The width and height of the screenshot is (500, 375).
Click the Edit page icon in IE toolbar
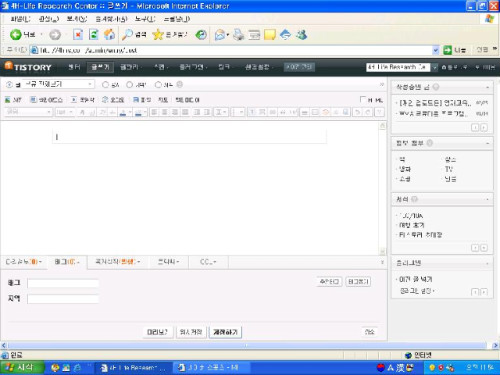[x=254, y=34]
